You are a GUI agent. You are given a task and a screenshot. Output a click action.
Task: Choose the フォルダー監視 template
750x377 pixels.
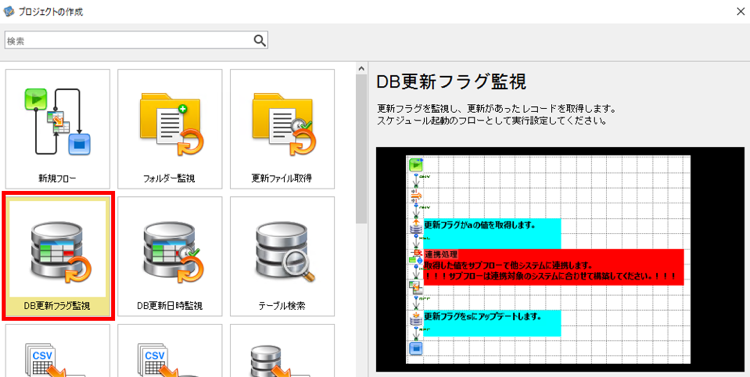(x=170, y=129)
